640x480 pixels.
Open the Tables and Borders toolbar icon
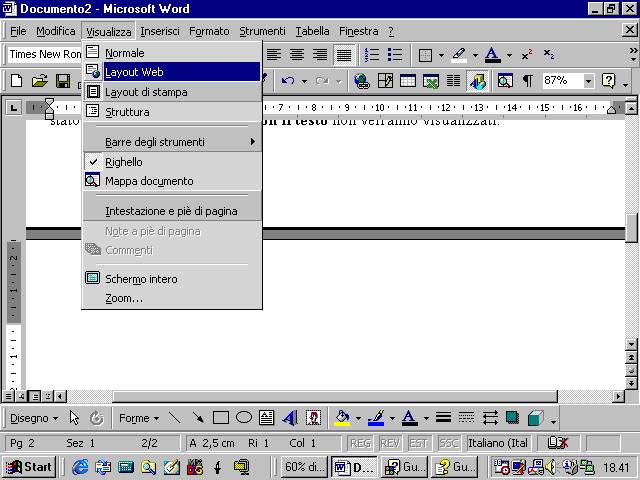pyautogui.click(x=385, y=81)
